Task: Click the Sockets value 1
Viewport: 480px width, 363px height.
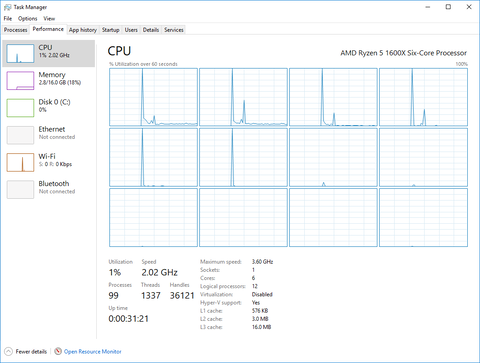Action: coord(253,270)
